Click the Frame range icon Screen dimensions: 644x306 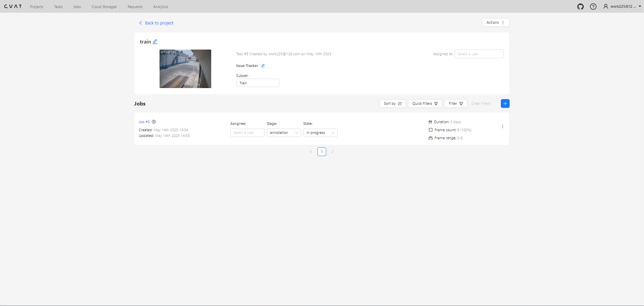pyautogui.click(x=430, y=138)
